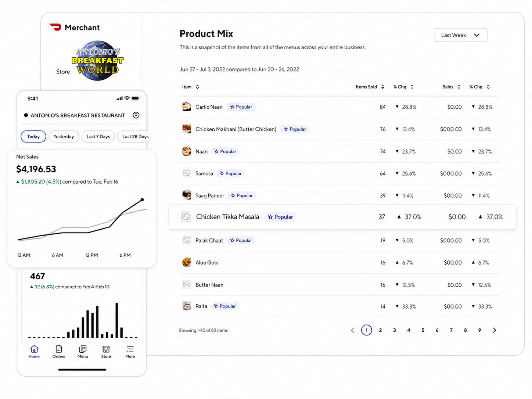Screen dimensions: 532x399
Task: Open Orders tab in mobile nav
Action: [x=59, y=352]
